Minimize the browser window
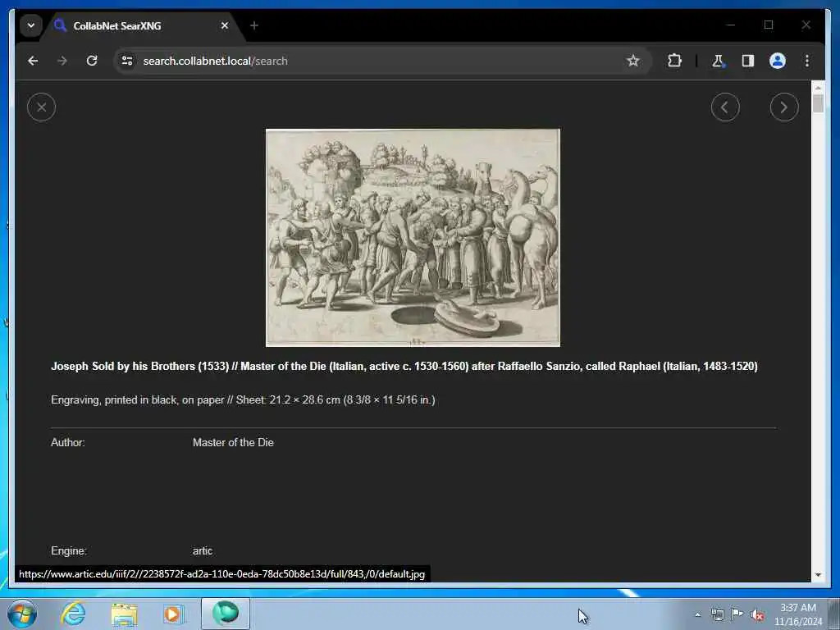840x630 pixels. [731, 25]
